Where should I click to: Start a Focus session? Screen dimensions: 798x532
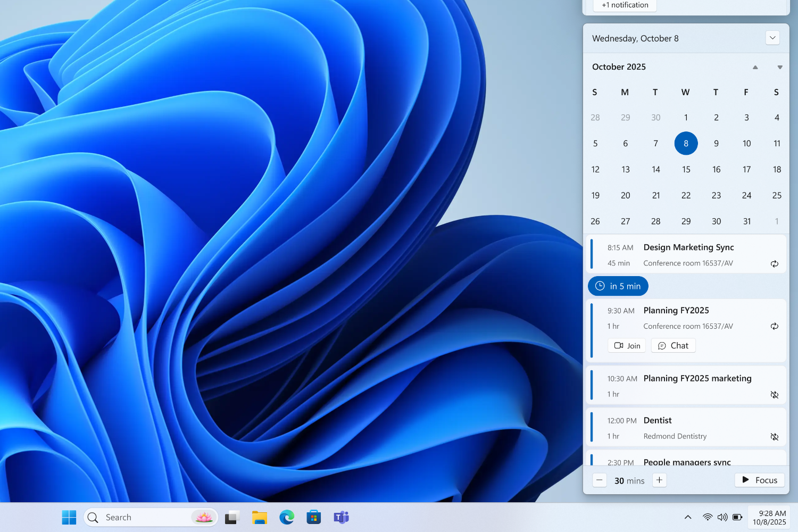(x=760, y=480)
